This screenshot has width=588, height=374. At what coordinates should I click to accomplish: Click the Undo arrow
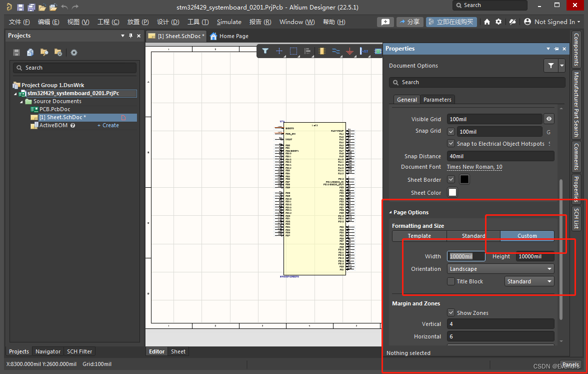point(64,7)
